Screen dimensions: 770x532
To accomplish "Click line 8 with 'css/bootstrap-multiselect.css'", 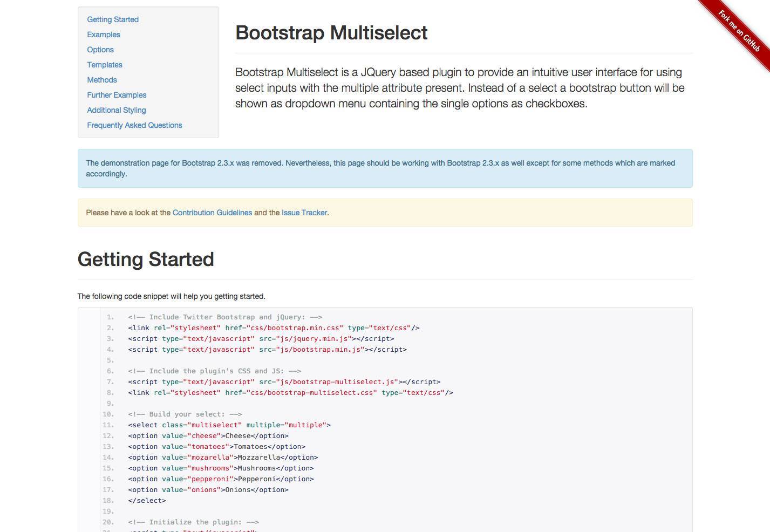I will [290, 393].
